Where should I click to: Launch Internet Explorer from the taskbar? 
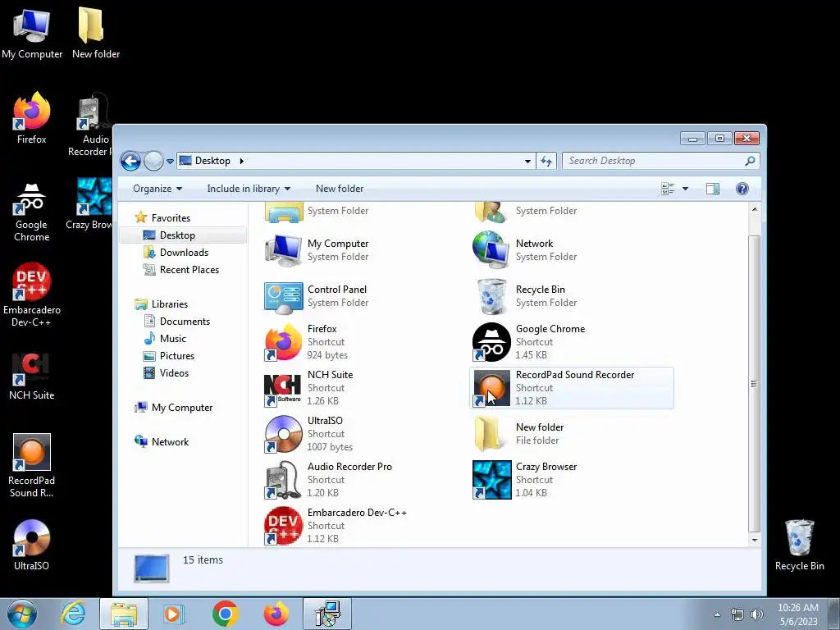(x=73, y=614)
